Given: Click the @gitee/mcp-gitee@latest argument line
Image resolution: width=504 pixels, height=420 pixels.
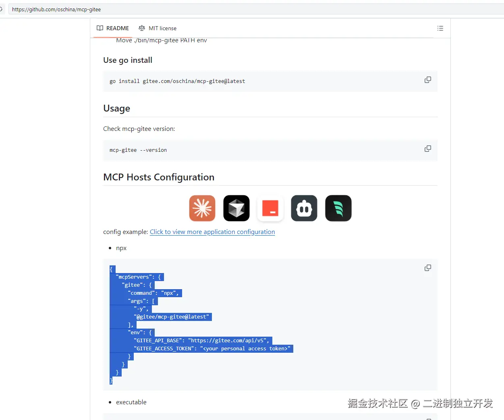Looking at the screenshot, I should pos(172,317).
